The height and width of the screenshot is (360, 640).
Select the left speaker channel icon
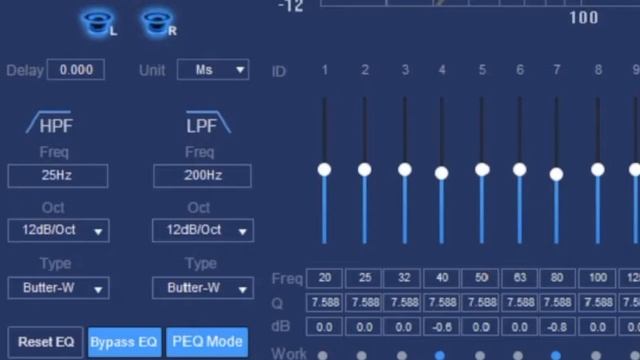98,22
